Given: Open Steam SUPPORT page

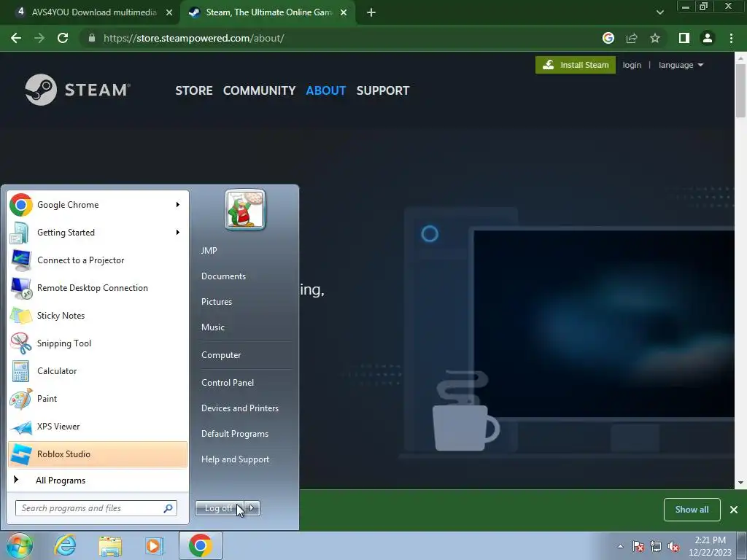Looking at the screenshot, I should point(383,90).
